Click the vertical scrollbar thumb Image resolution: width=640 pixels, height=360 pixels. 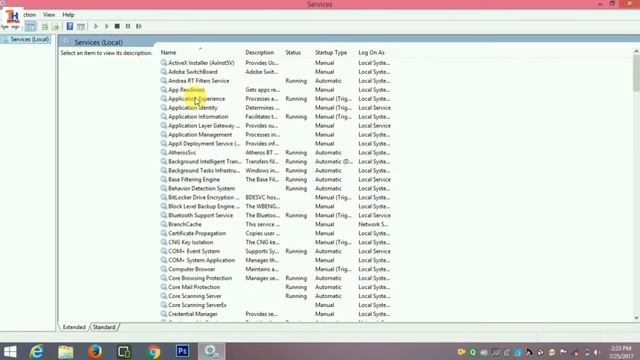click(x=636, y=73)
